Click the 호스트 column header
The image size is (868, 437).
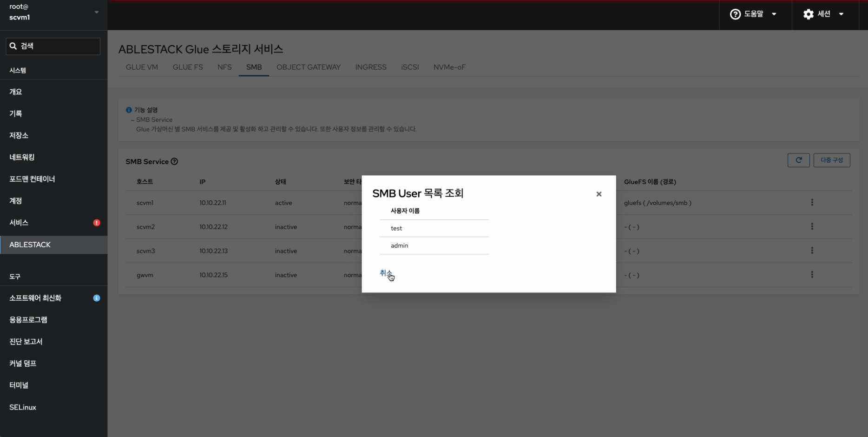pyautogui.click(x=145, y=182)
